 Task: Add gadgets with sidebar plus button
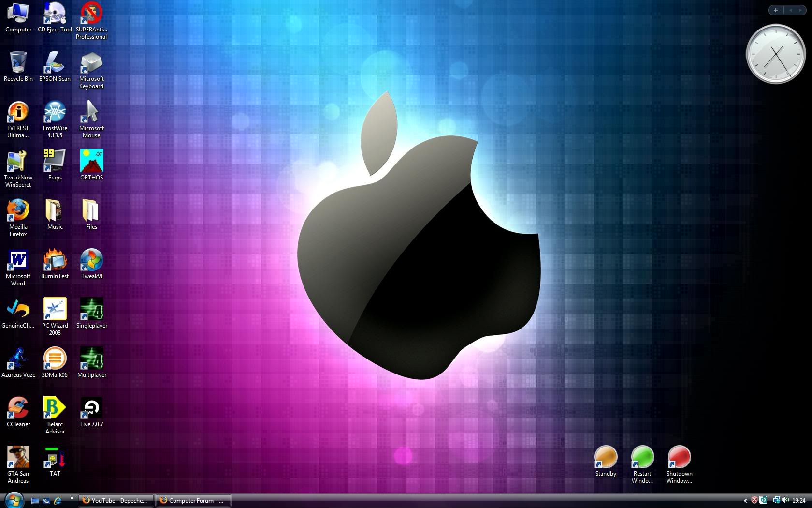(x=776, y=10)
